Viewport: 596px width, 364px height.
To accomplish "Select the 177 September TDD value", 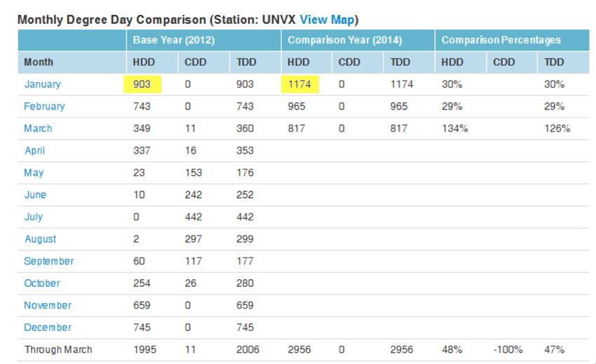I will pyautogui.click(x=245, y=261).
